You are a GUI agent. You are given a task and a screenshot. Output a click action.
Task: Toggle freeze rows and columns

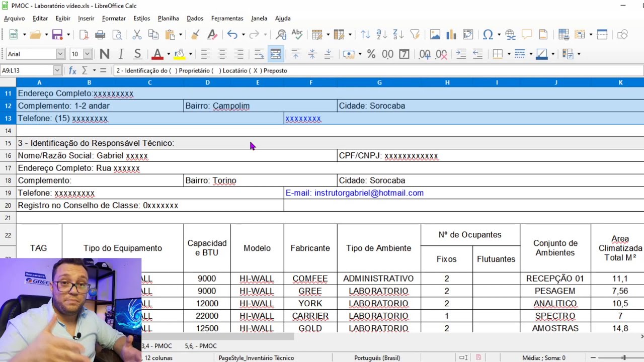click(602, 35)
